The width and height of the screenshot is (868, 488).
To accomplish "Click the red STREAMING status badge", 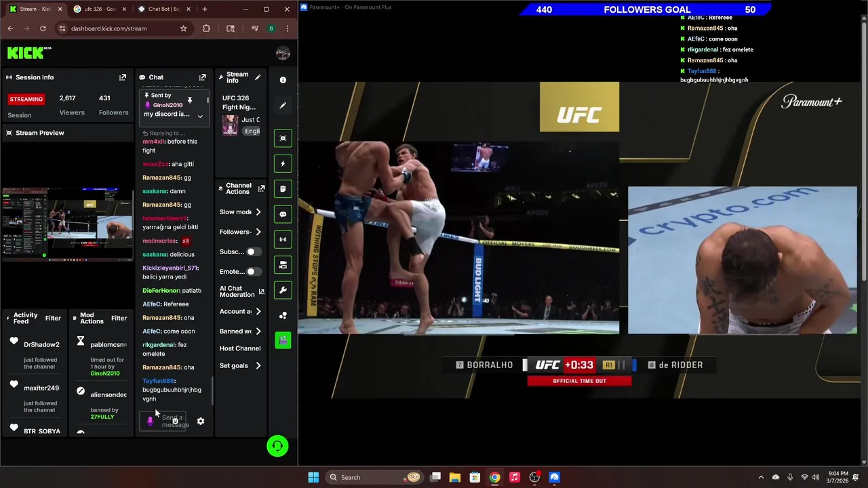I will pos(26,99).
